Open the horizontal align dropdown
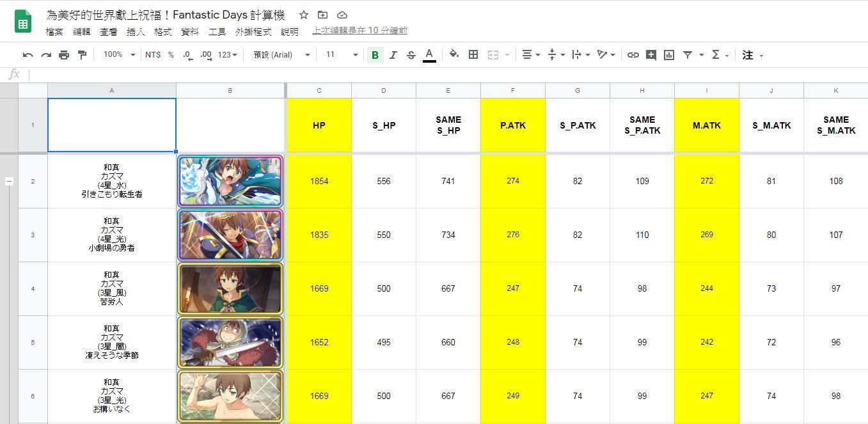The height and width of the screenshot is (424, 868). click(531, 55)
